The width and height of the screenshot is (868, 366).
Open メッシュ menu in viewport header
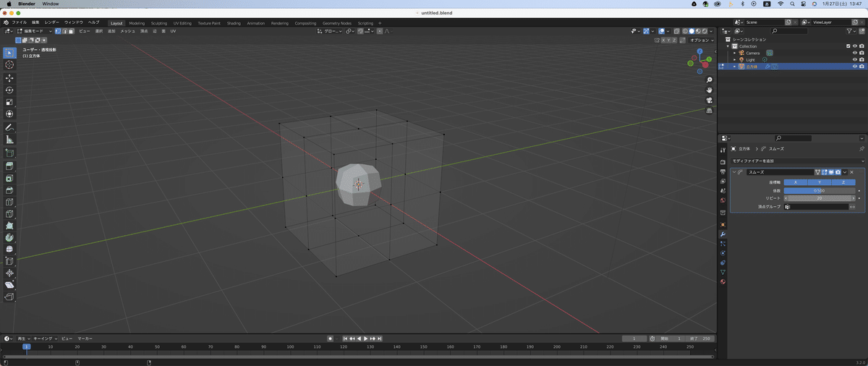click(127, 31)
